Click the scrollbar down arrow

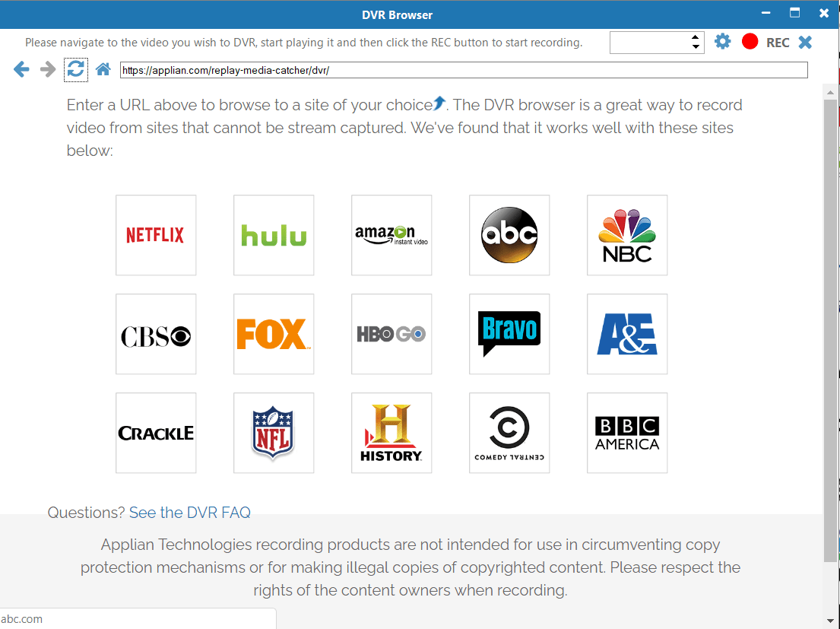coord(830,621)
